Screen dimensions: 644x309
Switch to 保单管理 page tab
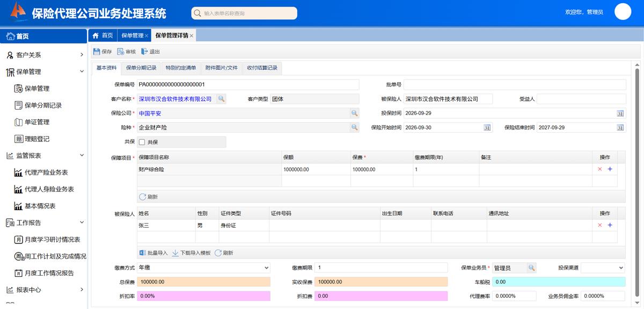[x=132, y=35]
